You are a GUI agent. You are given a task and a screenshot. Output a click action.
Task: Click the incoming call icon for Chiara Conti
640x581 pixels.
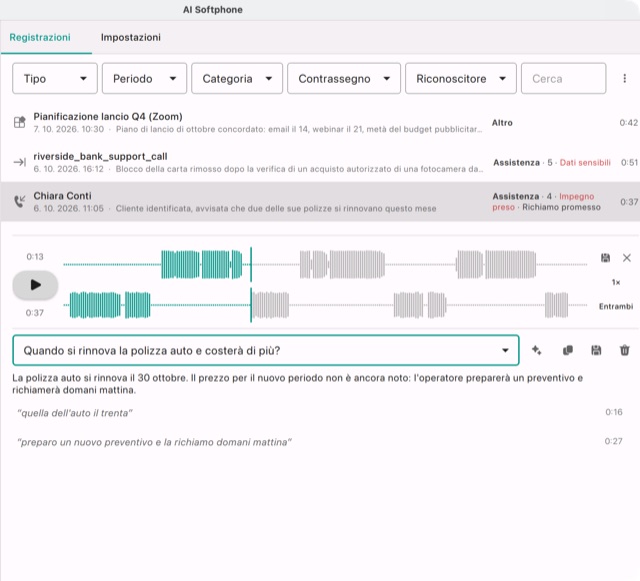click(19, 201)
